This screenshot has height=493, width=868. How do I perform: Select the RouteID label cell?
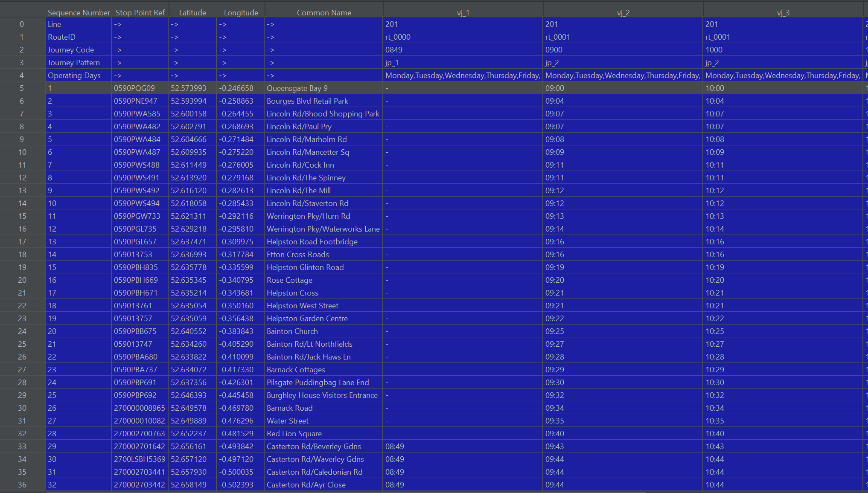[79, 37]
